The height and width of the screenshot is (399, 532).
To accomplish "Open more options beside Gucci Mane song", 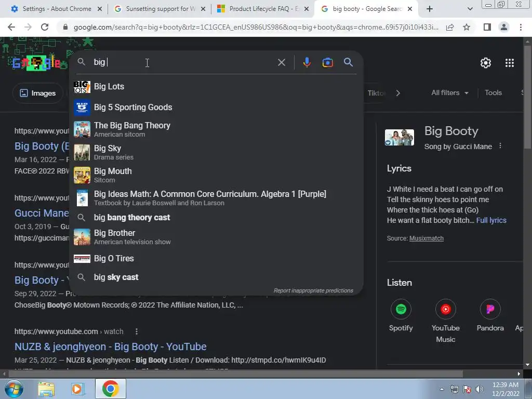I will tap(500, 146).
